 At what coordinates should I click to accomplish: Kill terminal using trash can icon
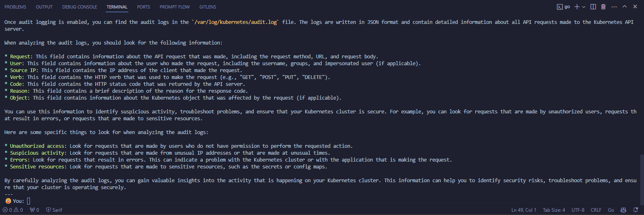pos(604,7)
